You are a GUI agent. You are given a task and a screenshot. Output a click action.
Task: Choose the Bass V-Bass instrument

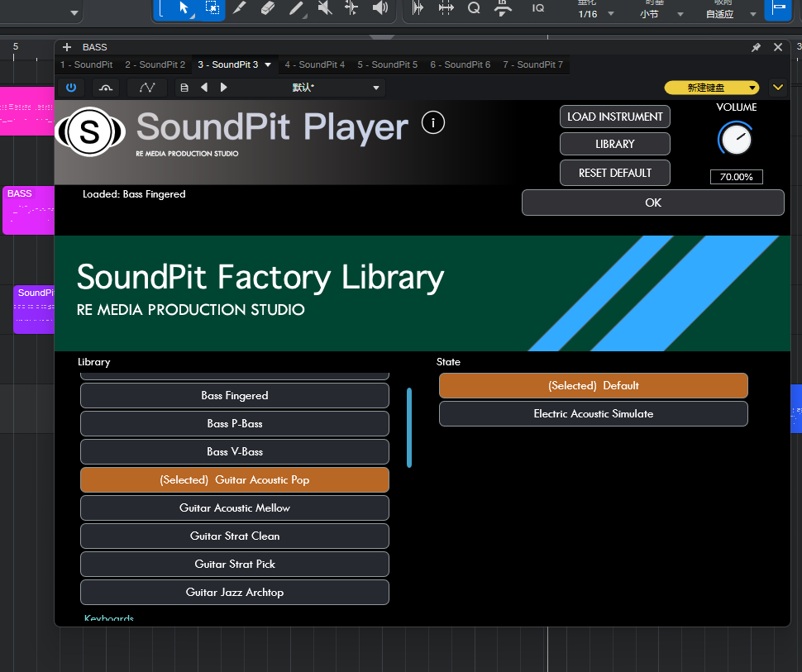(235, 451)
